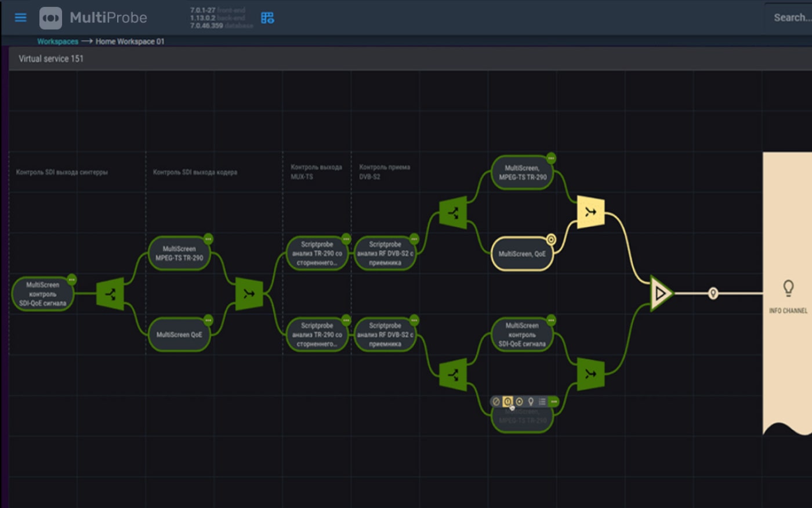Image resolution: width=812 pixels, height=508 pixels.
Task: Select the yellow MultiScreen, QoE node
Action: pos(522,254)
